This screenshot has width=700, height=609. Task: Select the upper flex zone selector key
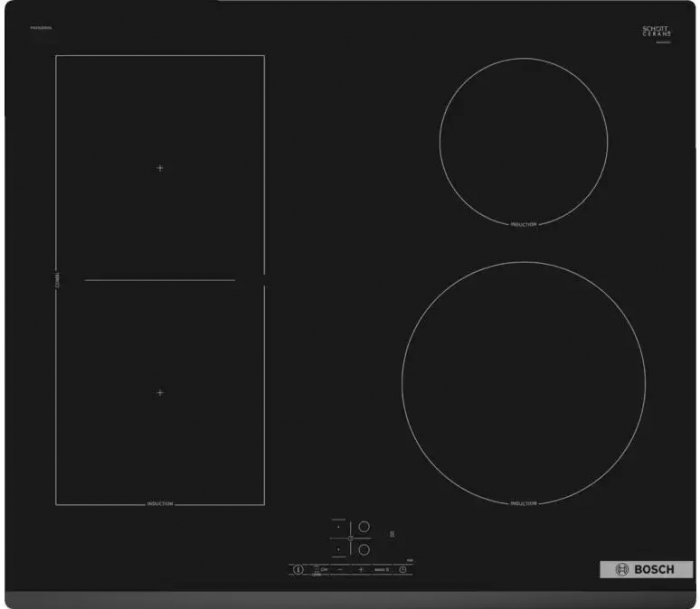(x=338, y=527)
